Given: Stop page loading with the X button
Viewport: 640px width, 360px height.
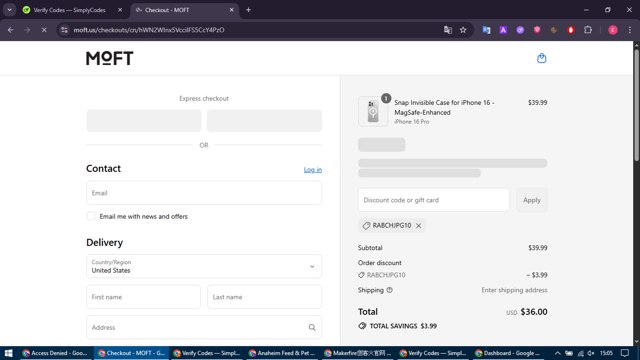Looking at the screenshot, I should click(44, 30).
